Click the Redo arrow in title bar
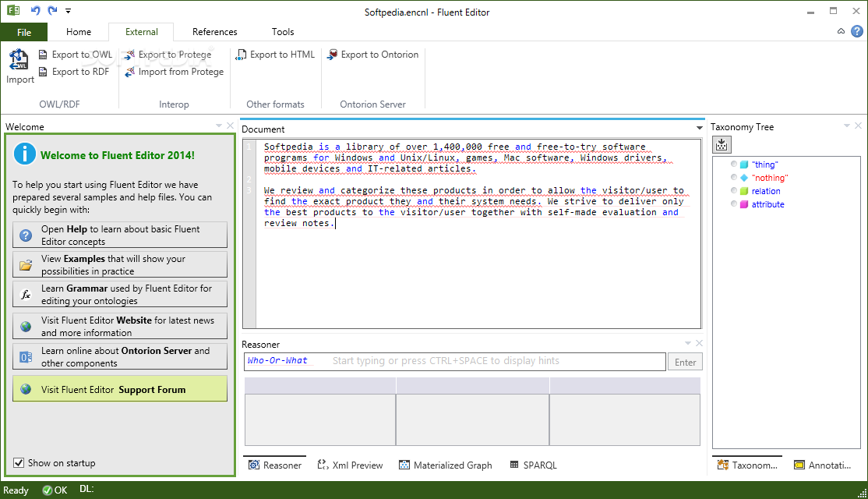 click(52, 10)
